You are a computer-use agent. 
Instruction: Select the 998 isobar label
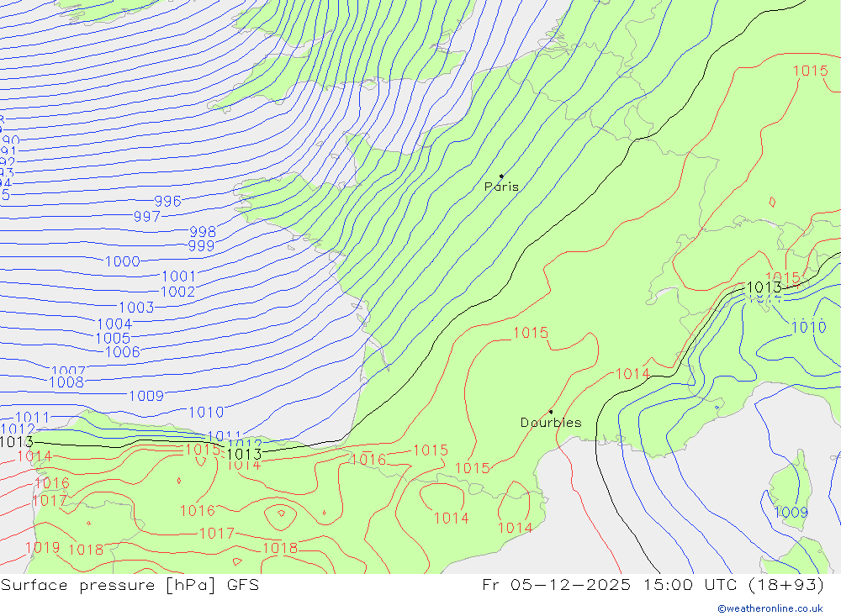203,232
